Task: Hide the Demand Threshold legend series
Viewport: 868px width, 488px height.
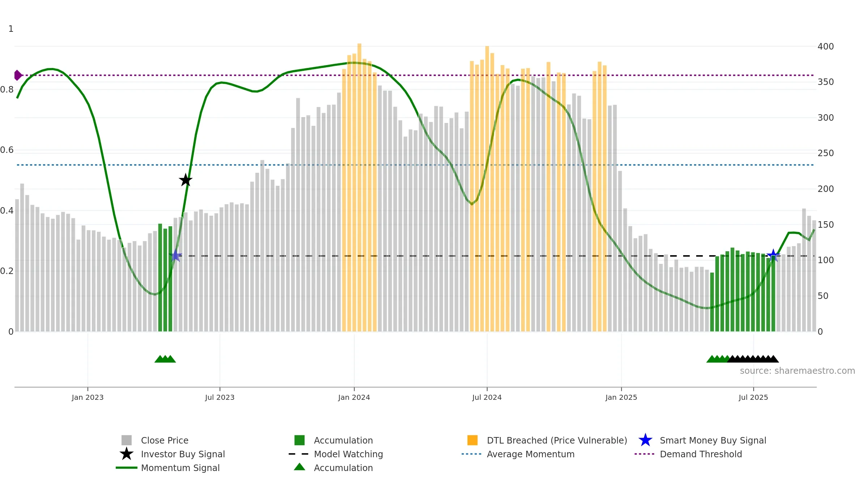Action: (688, 454)
